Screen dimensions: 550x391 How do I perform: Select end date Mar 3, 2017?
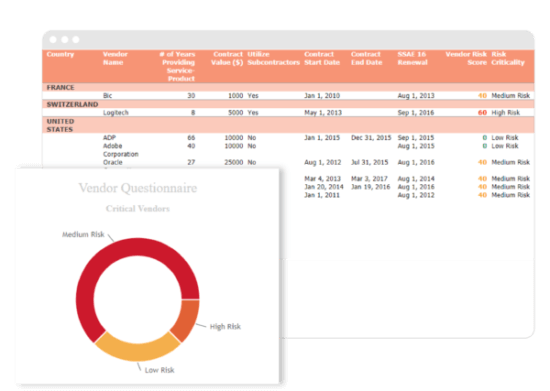click(x=369, y=179)
